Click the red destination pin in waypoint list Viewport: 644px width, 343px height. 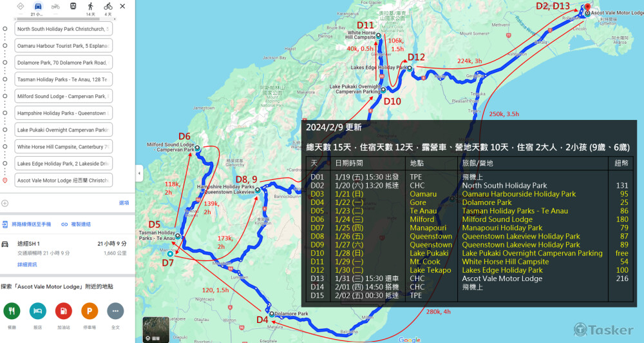click(5, 181)
